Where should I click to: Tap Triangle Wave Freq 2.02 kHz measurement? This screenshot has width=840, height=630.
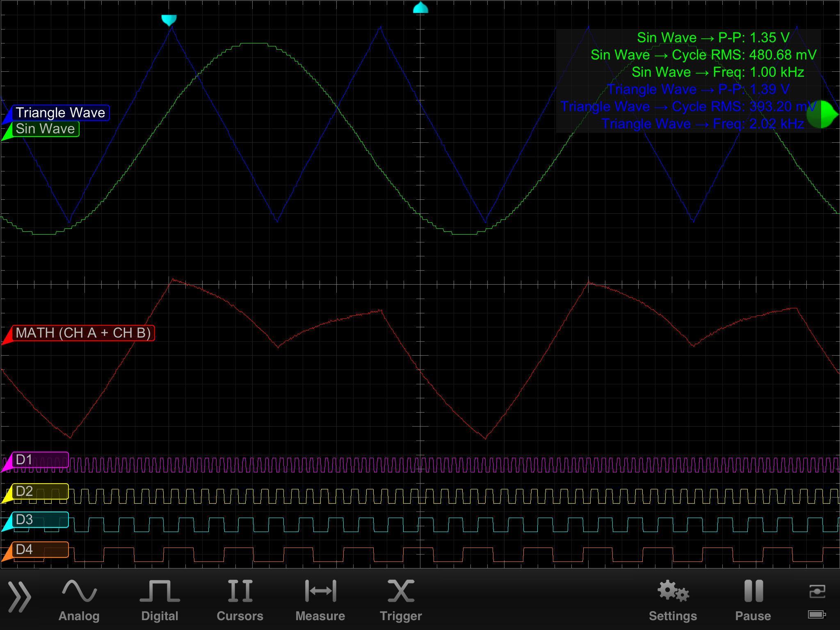tap(703, 124)
